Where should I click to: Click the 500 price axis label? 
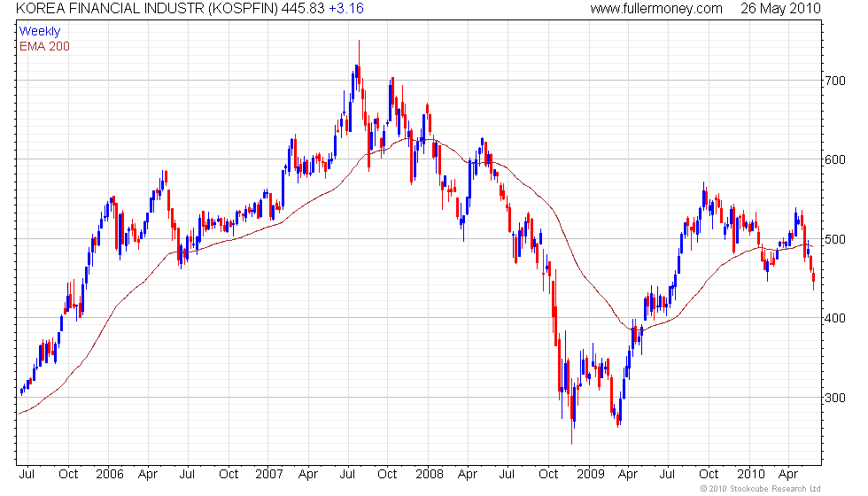(x=834, y=239)
